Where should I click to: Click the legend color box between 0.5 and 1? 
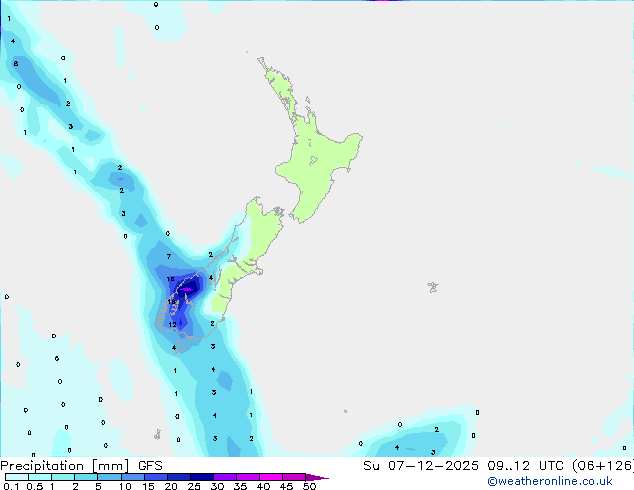(x=40, y=477)
